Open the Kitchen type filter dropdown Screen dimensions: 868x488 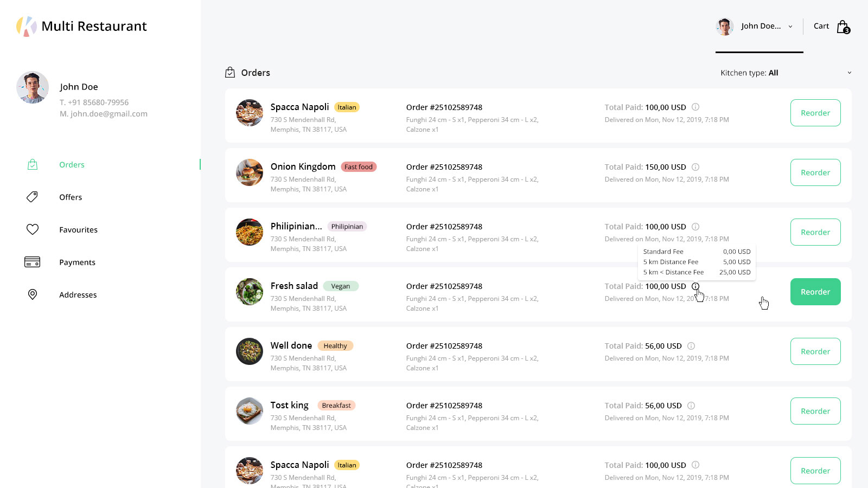pos(786,73)
